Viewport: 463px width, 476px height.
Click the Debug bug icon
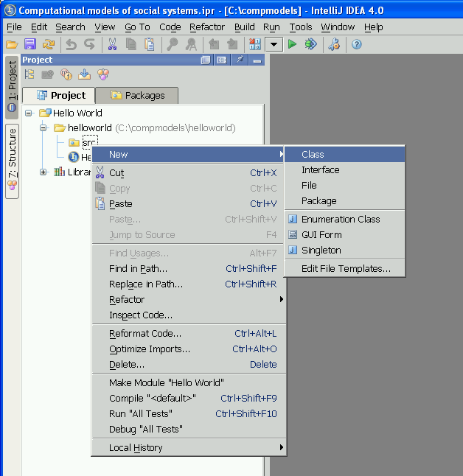pos(311,45)
